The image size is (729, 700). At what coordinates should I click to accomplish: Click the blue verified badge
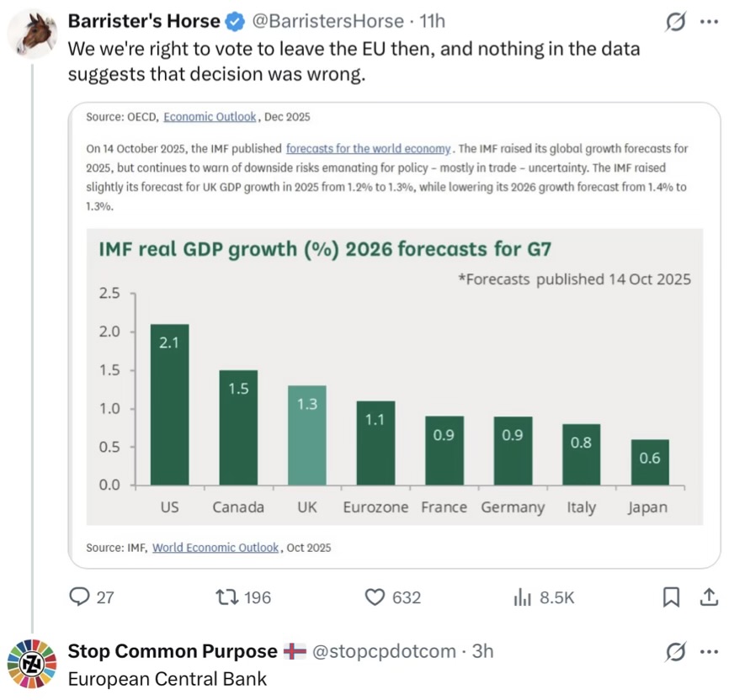237,21
